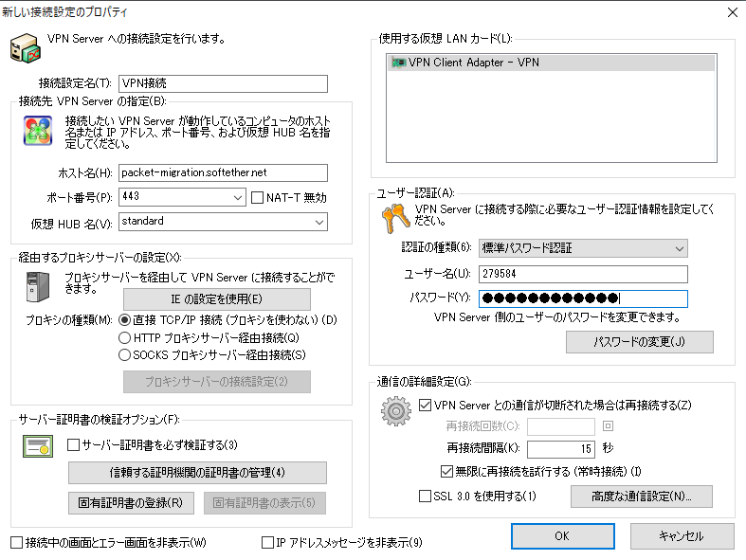Click the destination VPN Server host icon
This screenshot has height=560, width=746.
[37, 130]
